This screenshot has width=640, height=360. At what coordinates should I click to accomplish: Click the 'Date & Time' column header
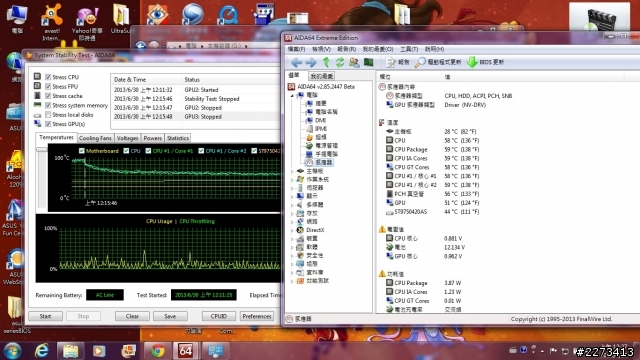pos(146,80)
